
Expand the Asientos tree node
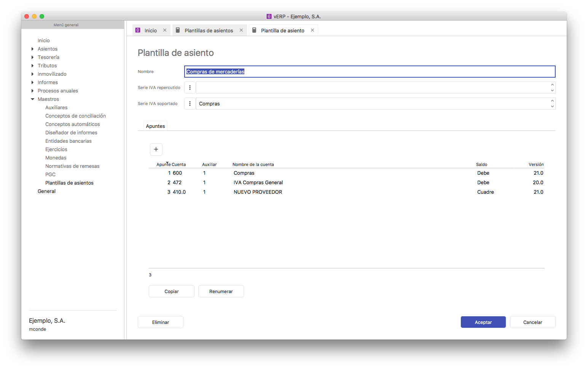click(32, 49)
